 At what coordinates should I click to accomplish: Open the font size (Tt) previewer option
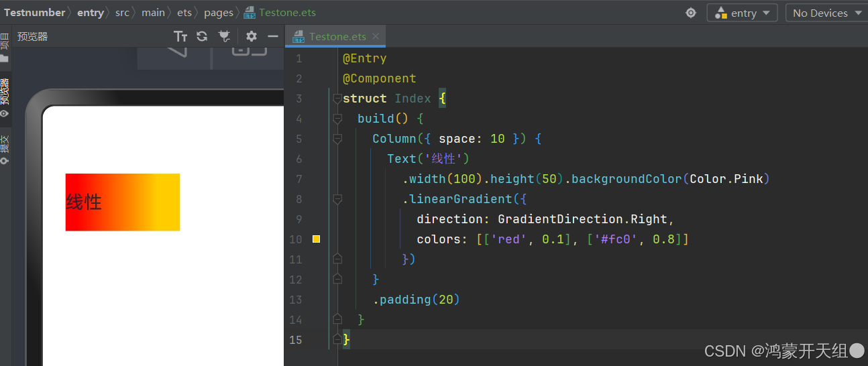coord(180,36)
